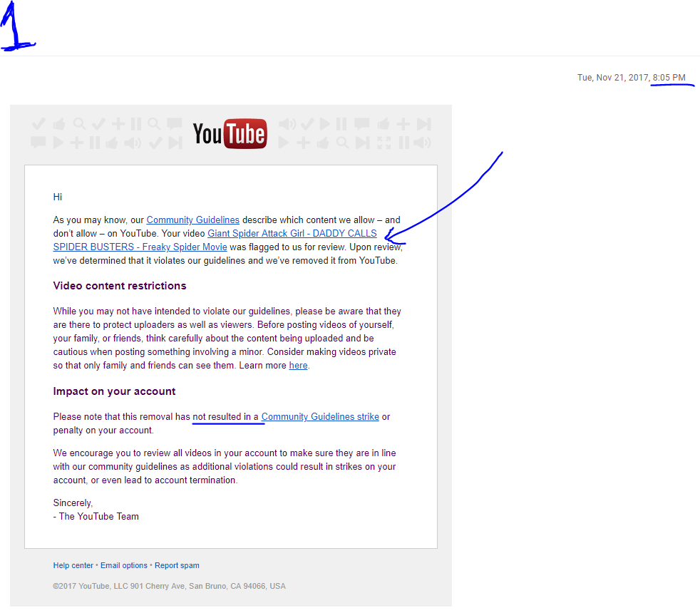Viewport: 700px width, 613px height.
Task: Open the Help center link
Action: pyautogui.click(x=73, y=565)
